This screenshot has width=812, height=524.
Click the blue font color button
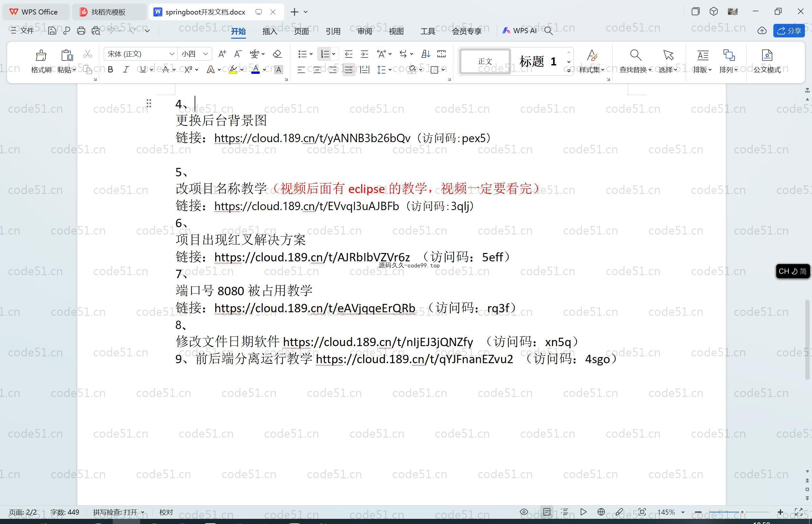(x=256, y=70)
